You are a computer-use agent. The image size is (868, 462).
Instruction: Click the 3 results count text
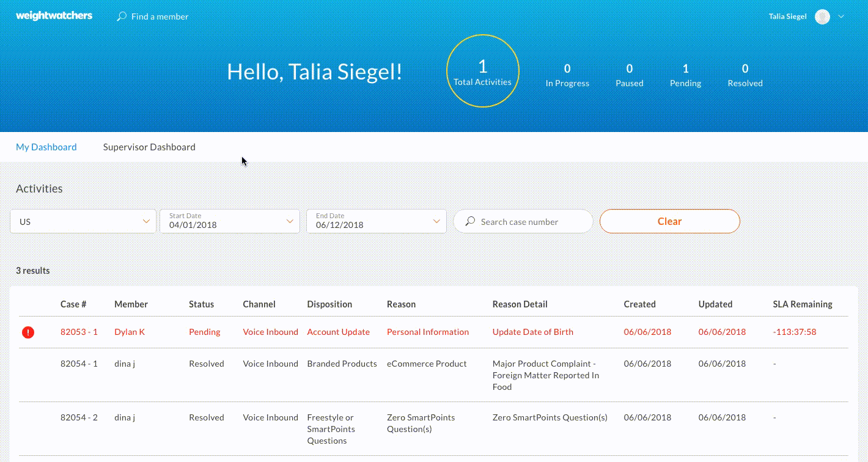coord(33,270)
